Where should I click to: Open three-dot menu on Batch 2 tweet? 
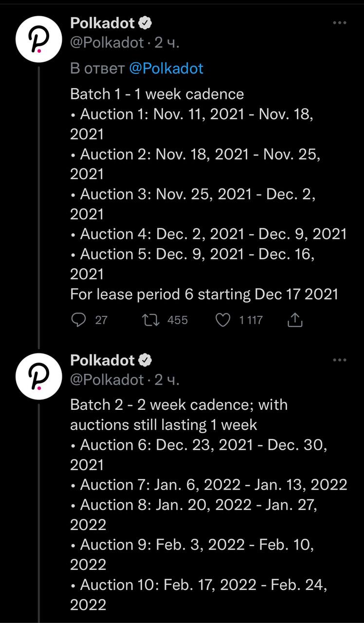pyautogui.click(x=339, y=360)
